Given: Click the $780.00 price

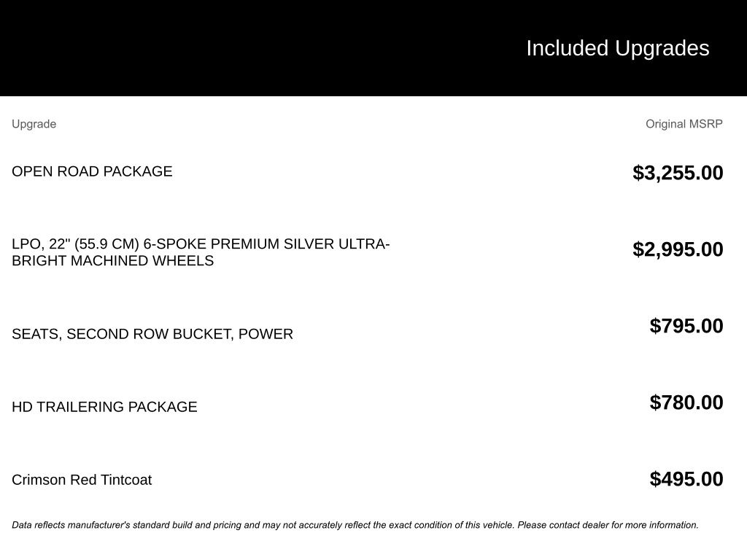Looking at the screenshot, I should (686, 402).
